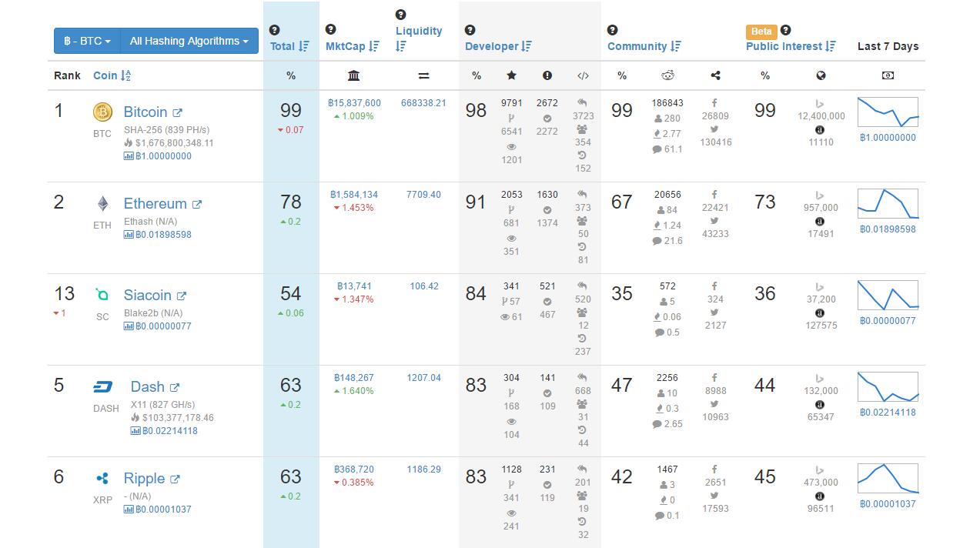Click the Ripple logo icon
Image resolution: width=980 pixels, height=548 pixels.
[x=102, y=479]
